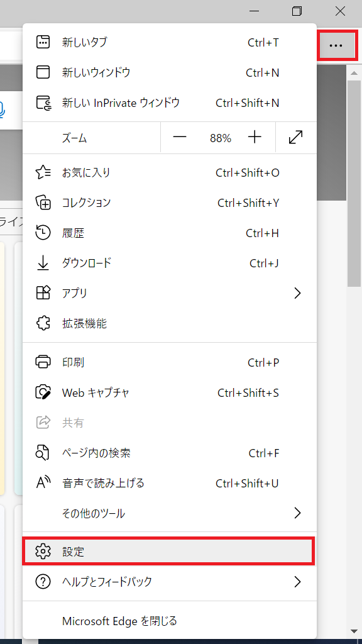Expand the ヘルプとフィードバック submenu arrow

(297, 582)
